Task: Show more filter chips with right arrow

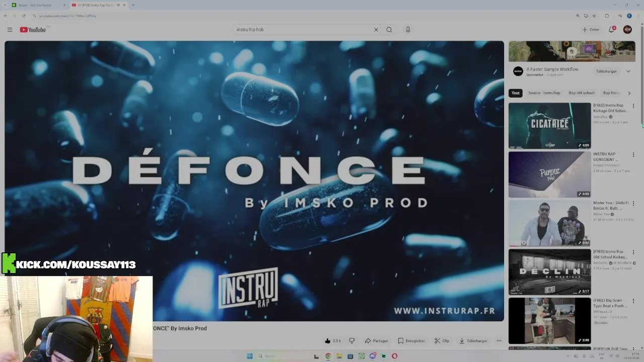Action: (x=629, y=93)
